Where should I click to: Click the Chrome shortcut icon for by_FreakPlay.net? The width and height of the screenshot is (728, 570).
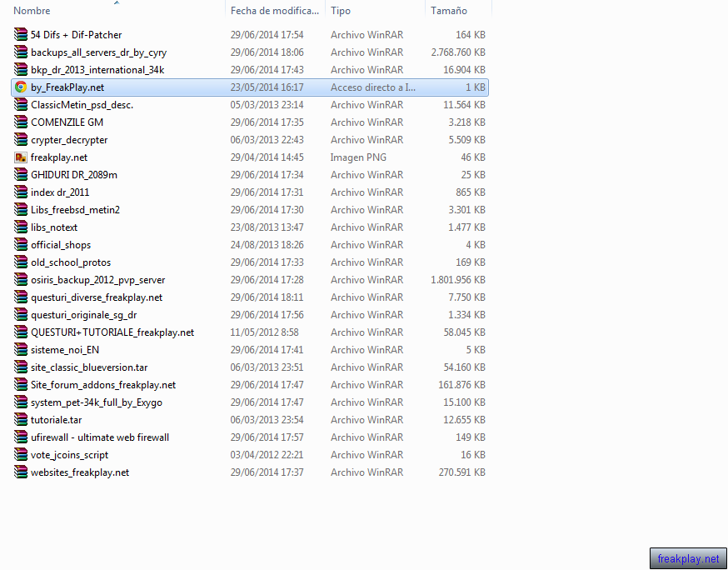pos(21,87)
